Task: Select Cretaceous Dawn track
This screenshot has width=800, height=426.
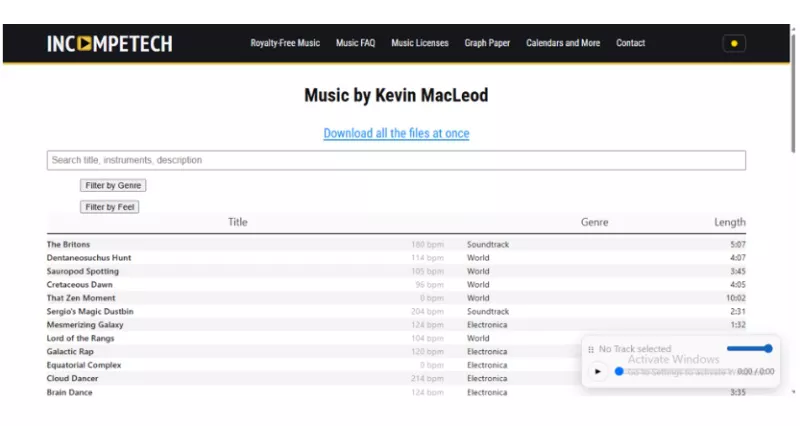Action: tap(80, 285)
